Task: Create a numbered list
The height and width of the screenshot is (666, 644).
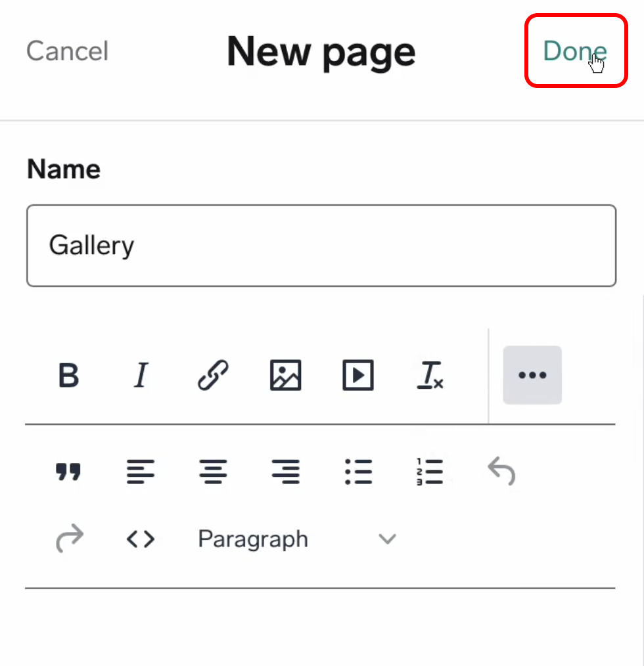Action: (x=430, y=472)
